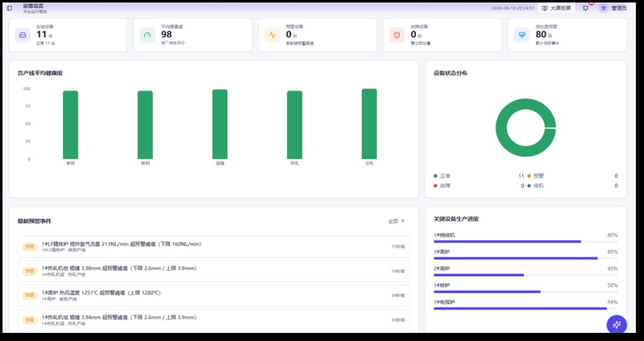The width and height of the screenshot is (644, 341).
Task: Open 全部 link for latest warnings
Action: [396, 221]
